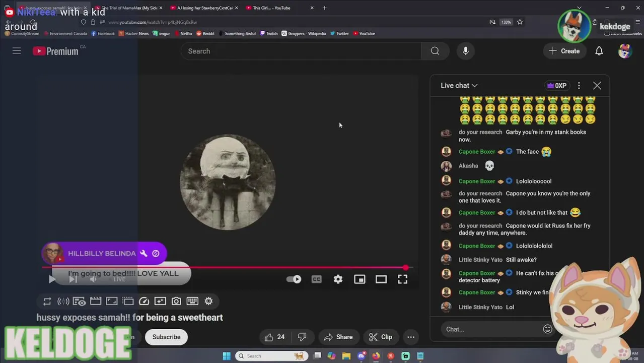Toggle the autoplay switch
Screen dimensions: 644x363
[x=294, y=279]
